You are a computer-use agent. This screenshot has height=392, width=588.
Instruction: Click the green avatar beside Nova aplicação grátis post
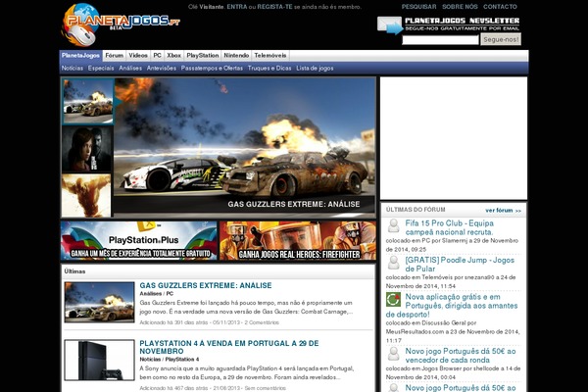tap(393, 299)
